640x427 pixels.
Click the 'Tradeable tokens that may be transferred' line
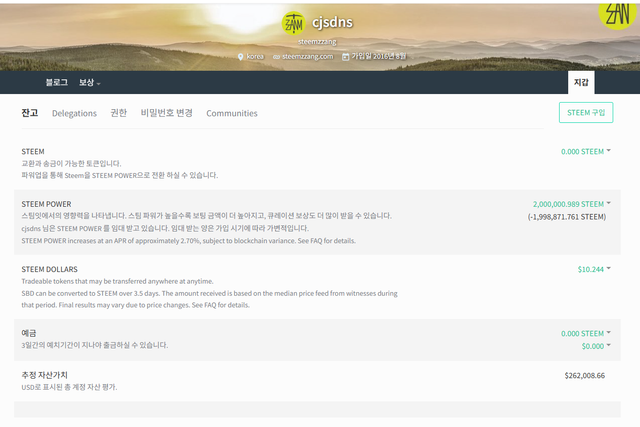pyautogui.click(x=118, y=281)
